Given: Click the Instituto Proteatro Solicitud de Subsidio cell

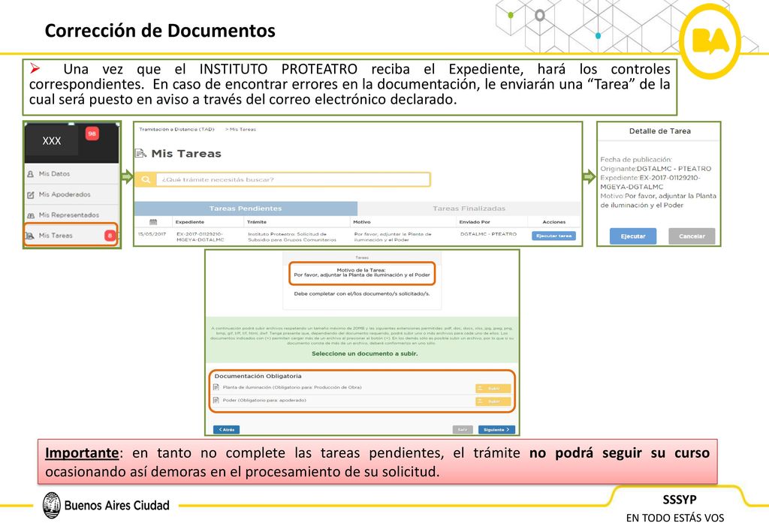Looking at the screenshot, I should [x=292, y=237].
